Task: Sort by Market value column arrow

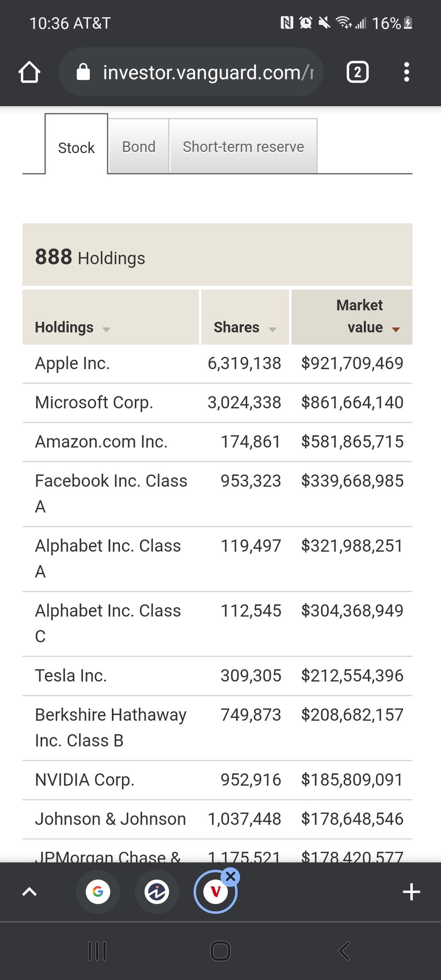Action: (396, 329)
